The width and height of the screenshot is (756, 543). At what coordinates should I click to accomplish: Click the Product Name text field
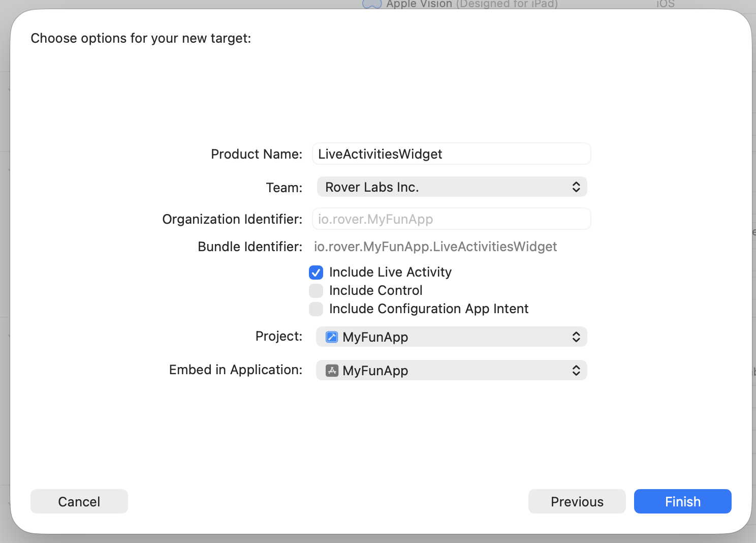pyautogui.click(x=451, y=154)
